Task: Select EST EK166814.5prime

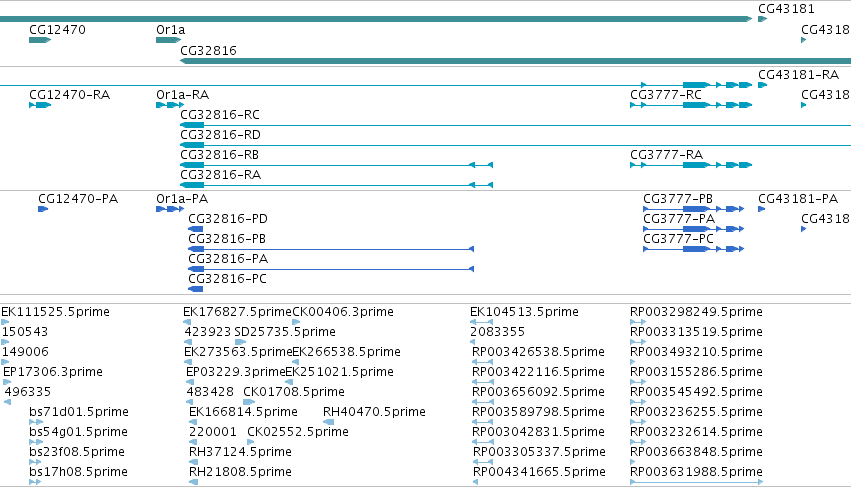Action: tap(243, 412)
